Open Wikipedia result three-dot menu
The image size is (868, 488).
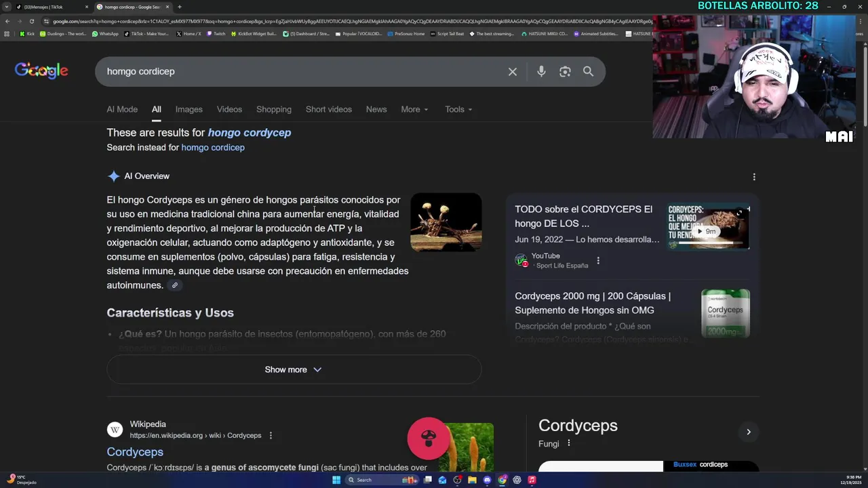click(x=271, y=435)
